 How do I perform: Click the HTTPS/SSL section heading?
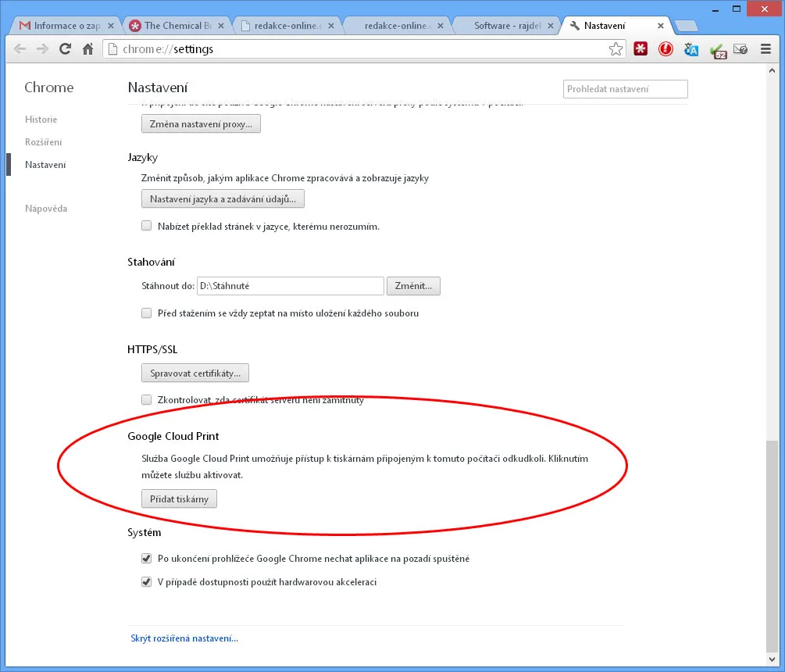click(152, 349)
